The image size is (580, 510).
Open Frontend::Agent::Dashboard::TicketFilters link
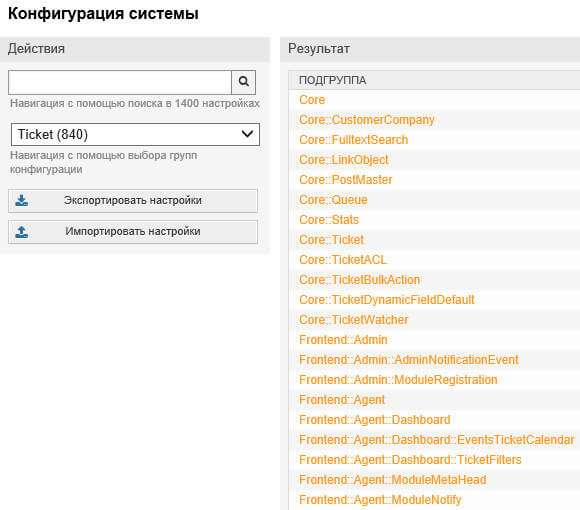tap(410, 460)
